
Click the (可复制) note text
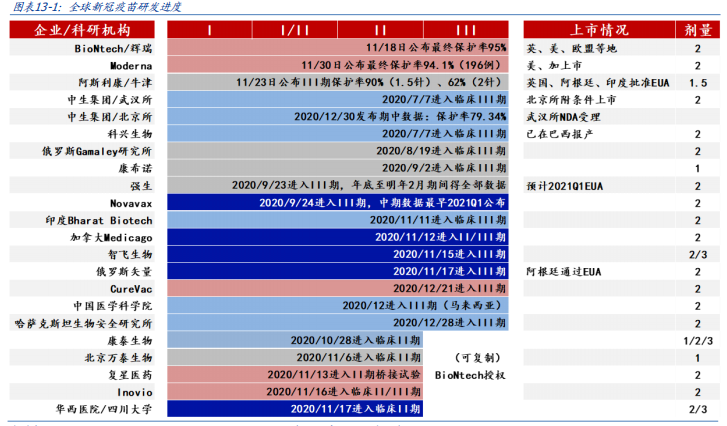coord(478,358)
